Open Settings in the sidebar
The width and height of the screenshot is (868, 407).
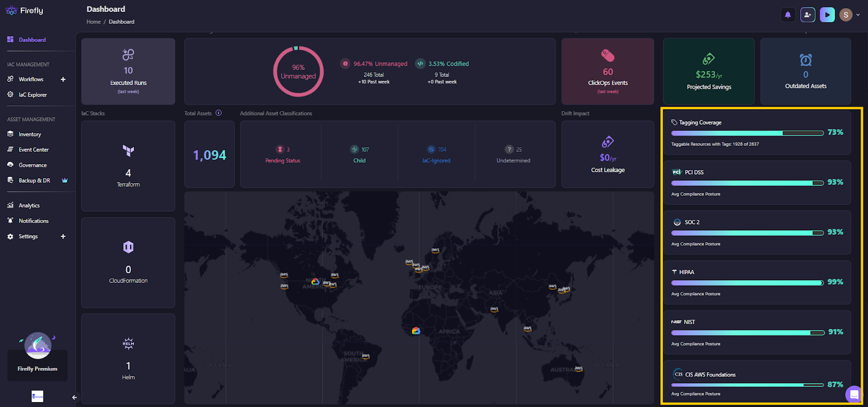[28, 236]
